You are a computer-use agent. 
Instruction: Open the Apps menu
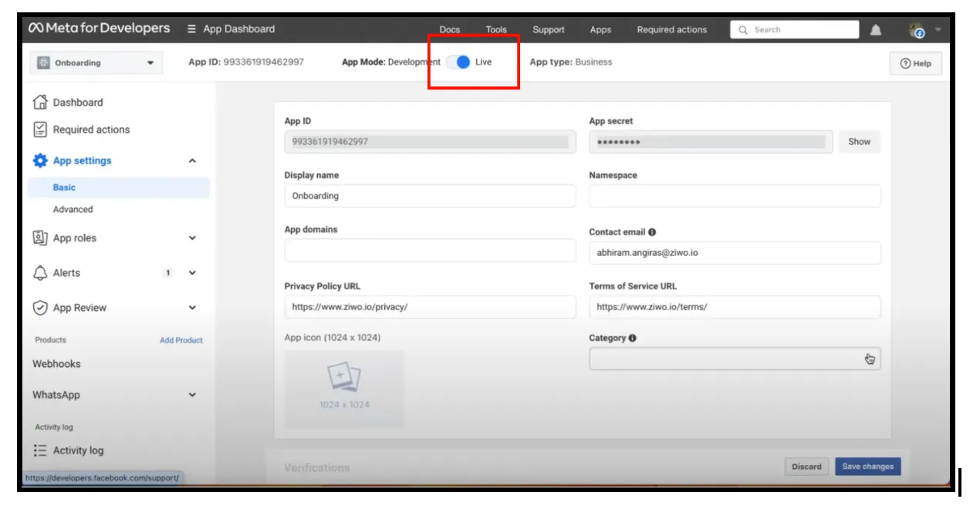600,30
